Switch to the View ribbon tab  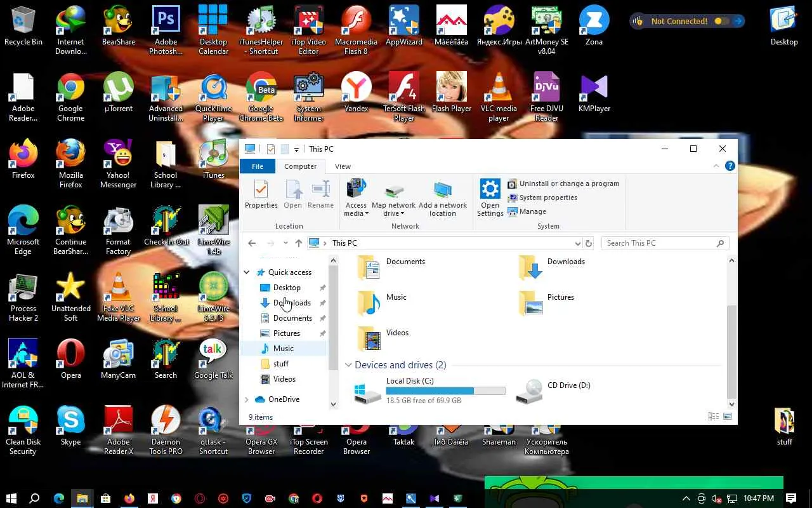point(343,166)
